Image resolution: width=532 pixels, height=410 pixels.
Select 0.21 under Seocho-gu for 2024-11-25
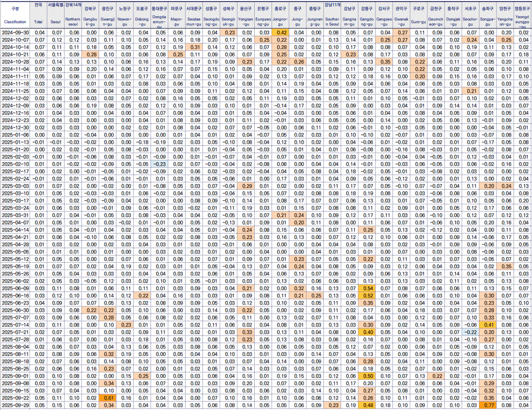click(471, 91)
